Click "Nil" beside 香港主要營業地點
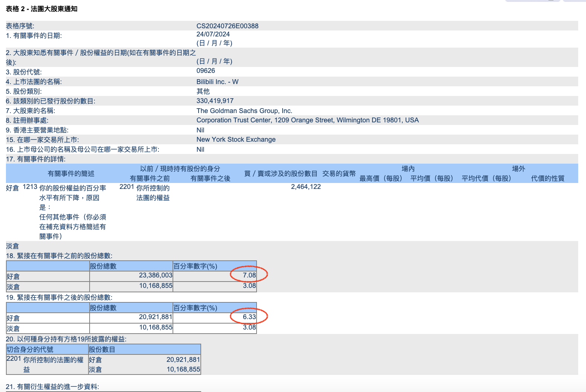This screenshot has width=586, height=392. click(200, 130)
